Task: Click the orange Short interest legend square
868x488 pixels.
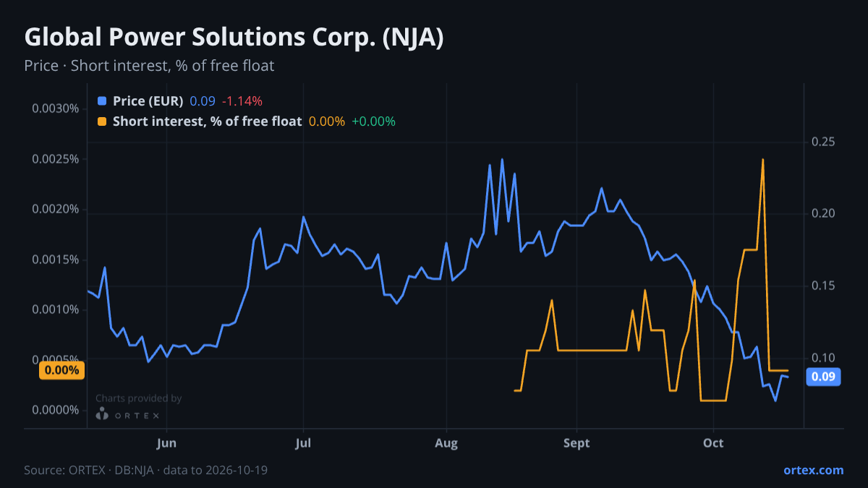Action: tap(101, 121)
